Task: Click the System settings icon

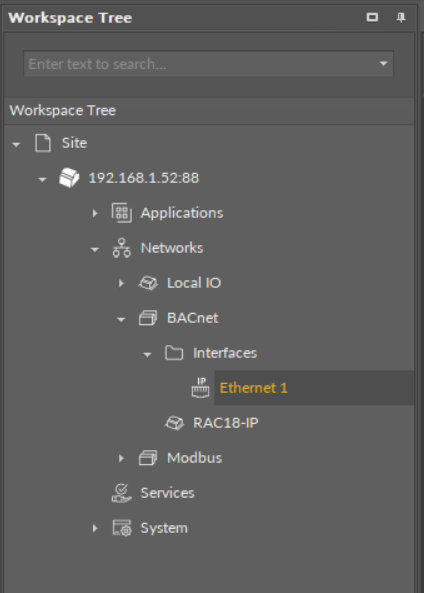Action: pos(122,528)
